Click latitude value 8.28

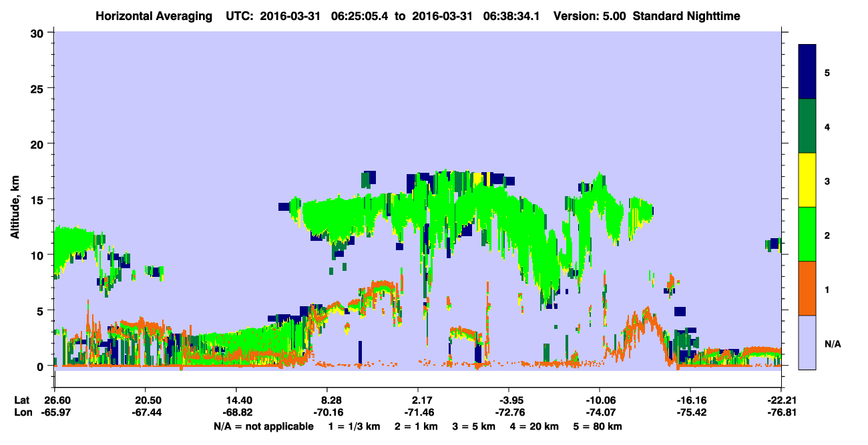click(332, 400)
